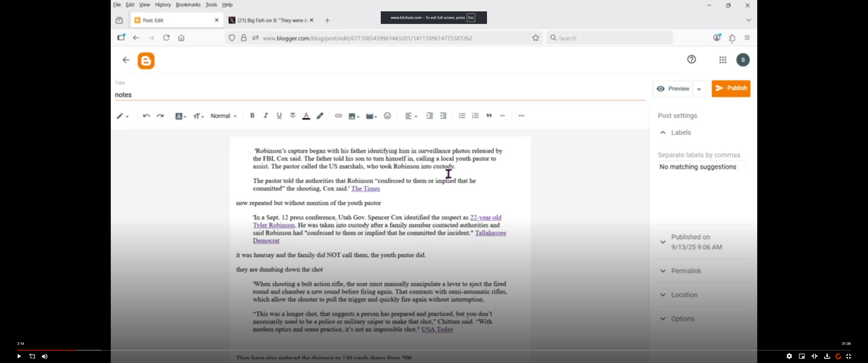
Task: Open the account avatar labeled S
Action: click(x=743, y=60)
